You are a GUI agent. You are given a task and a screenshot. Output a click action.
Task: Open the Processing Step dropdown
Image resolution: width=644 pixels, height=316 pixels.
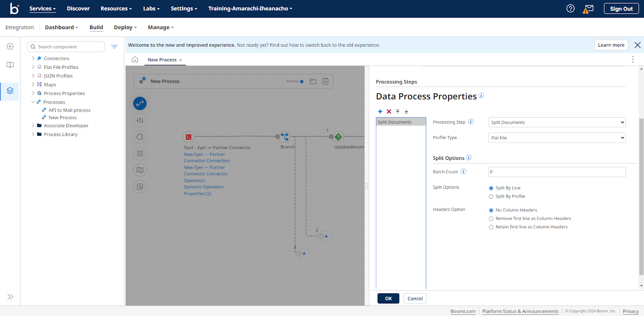(x=557, y=122)
